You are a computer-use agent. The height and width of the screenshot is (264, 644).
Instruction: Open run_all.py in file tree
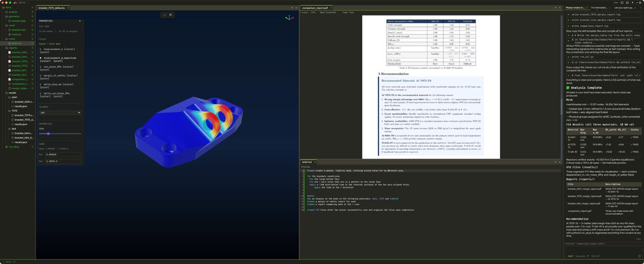(x=13, y=146)
